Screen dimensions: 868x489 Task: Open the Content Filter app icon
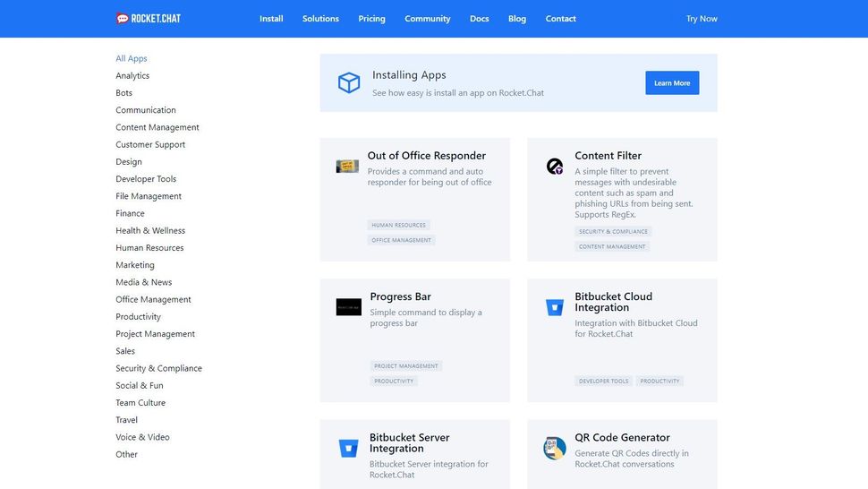(555, 167)
